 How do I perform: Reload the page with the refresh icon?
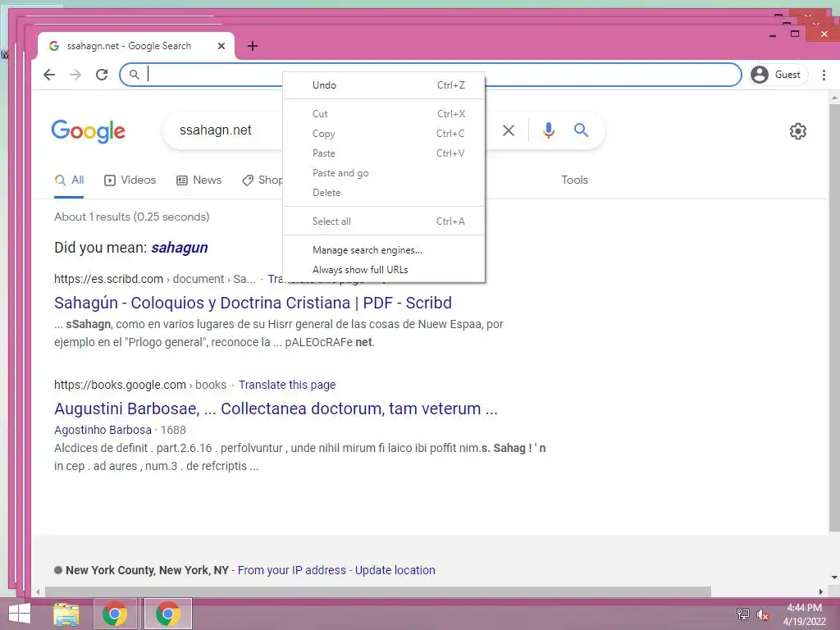[x=102, y=75]
